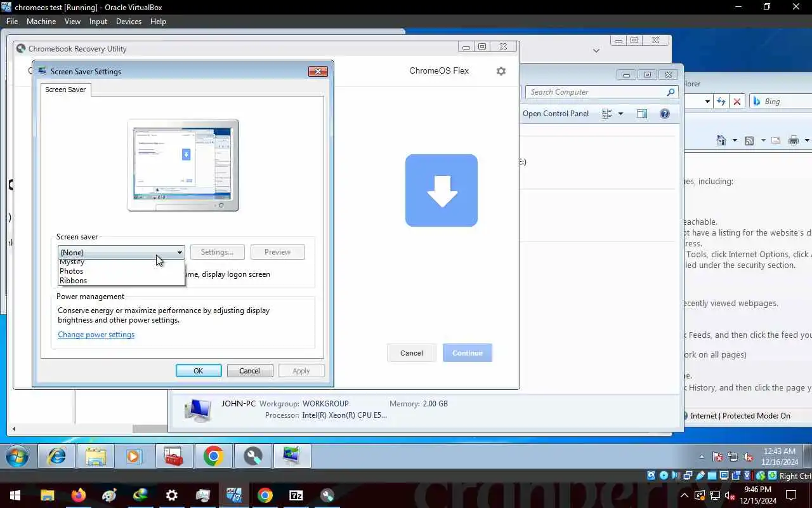Viewport: 812px width, 508px height.
Task: Open VirtualBox Machine menu
Action: pos(41,22)
